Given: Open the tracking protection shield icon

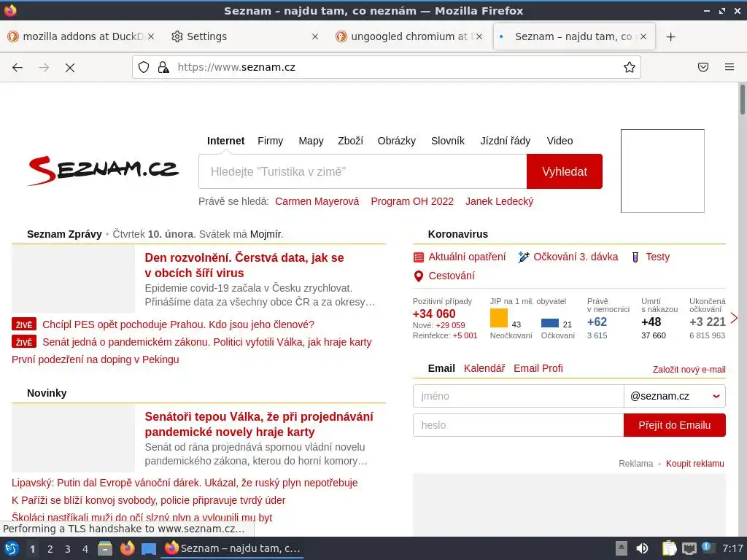Looking at the screenshot, I should [144, 67].
